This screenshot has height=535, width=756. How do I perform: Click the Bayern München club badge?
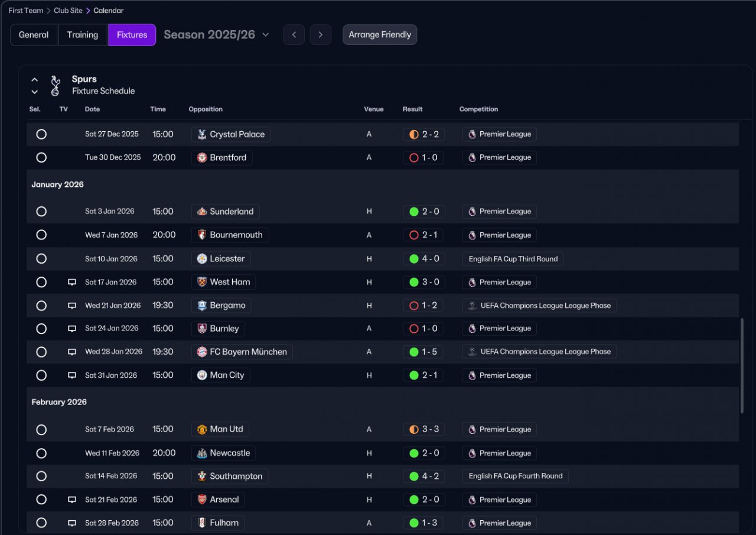[x=202, y=352]
